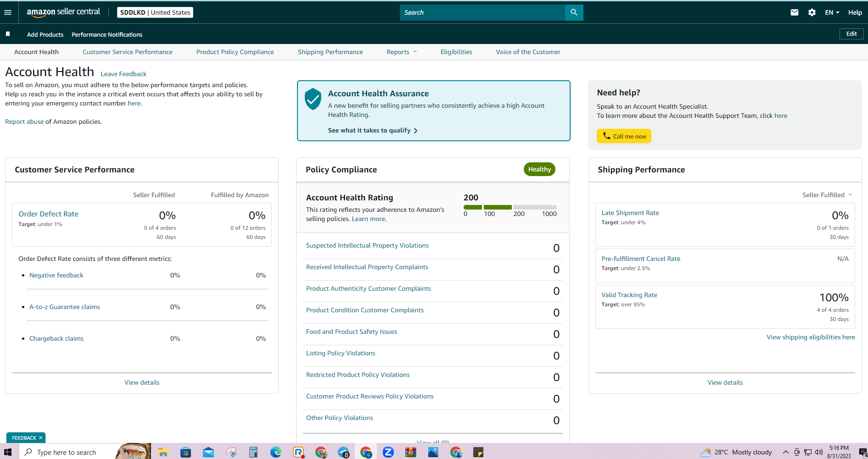The height and width of the screenshot is (459, 868).
Task: Expand the Reports menu
Action: (x=402, y=52)
